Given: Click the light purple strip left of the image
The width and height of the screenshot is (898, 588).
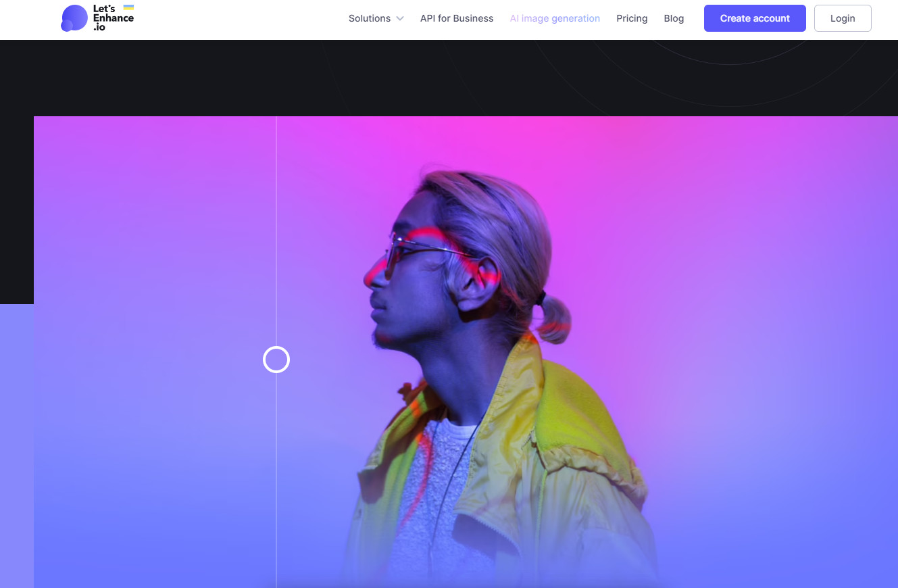Looking at the screenshot, I should 17,446.
